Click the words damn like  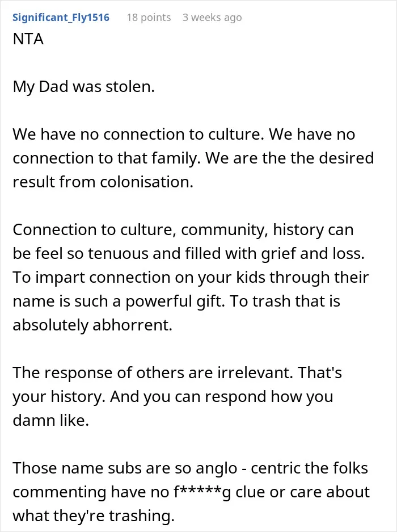(x=51, y=421)
